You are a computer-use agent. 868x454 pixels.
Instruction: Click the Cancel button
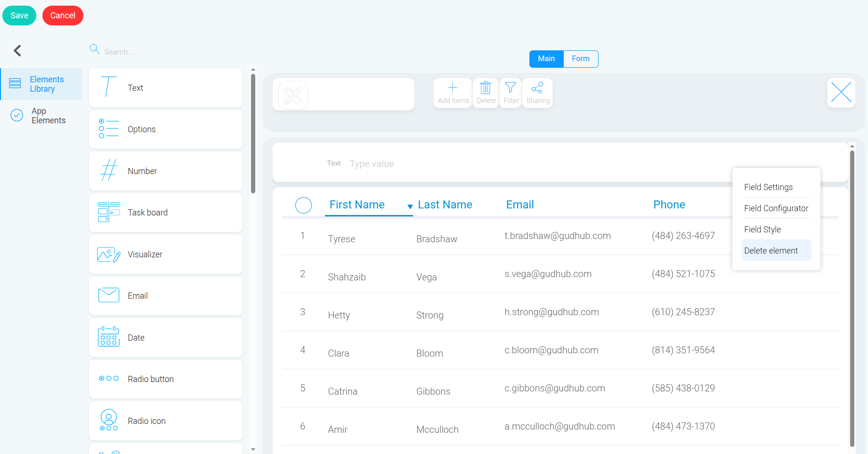coord(63,16)
